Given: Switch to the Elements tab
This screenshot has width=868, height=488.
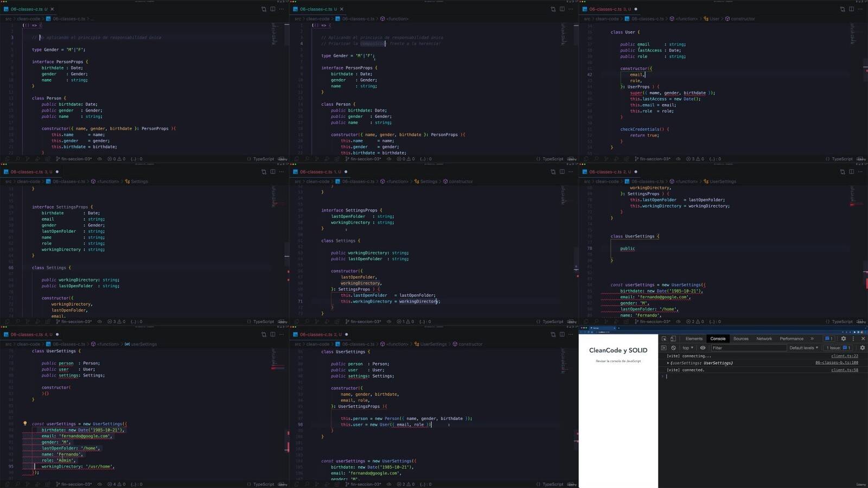Looking at the screenshot, I should (x=694, y=339).
